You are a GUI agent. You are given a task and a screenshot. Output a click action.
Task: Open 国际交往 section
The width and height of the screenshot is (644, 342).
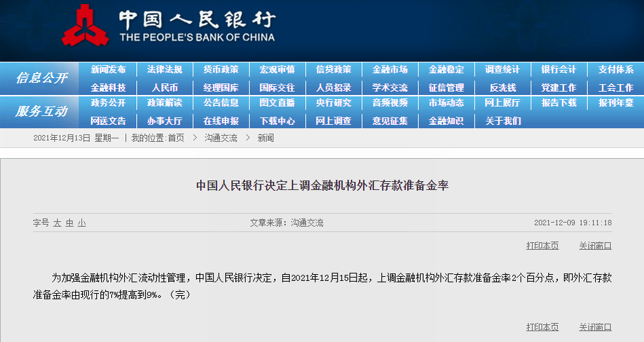click(x=277, y=88)
